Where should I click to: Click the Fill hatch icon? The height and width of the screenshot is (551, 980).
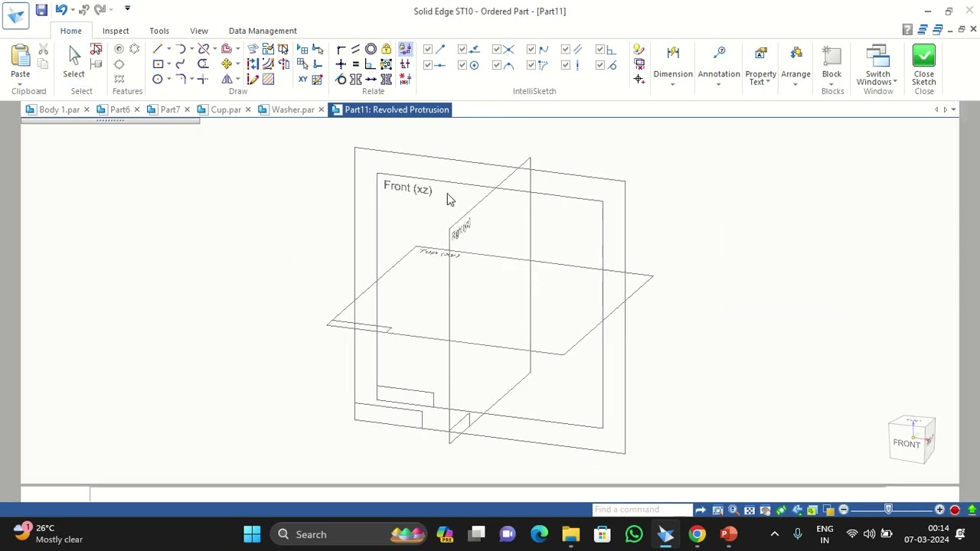268,79
